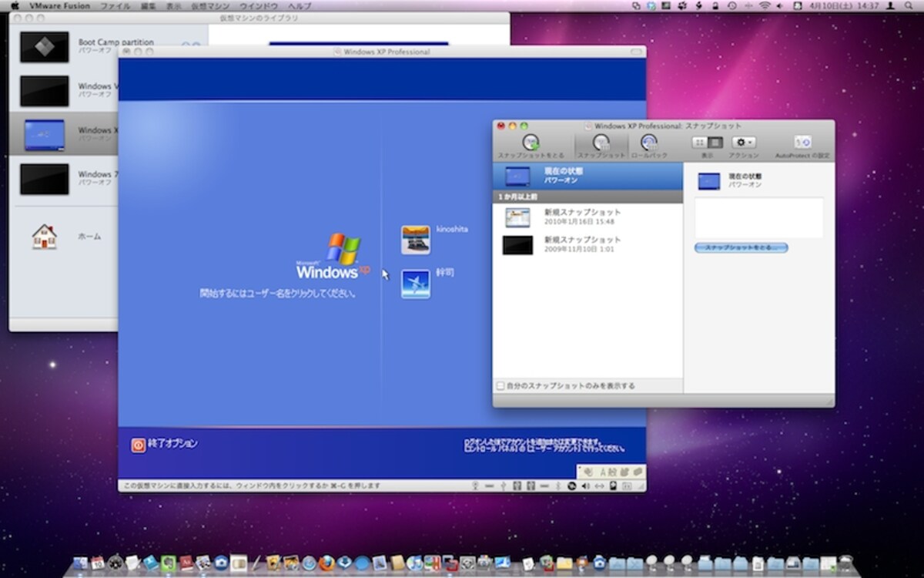The width and height of the screenshot is (924, 578).
Task: Click the Wi-Fi status menu bar icon
Action: pos(764,6)
